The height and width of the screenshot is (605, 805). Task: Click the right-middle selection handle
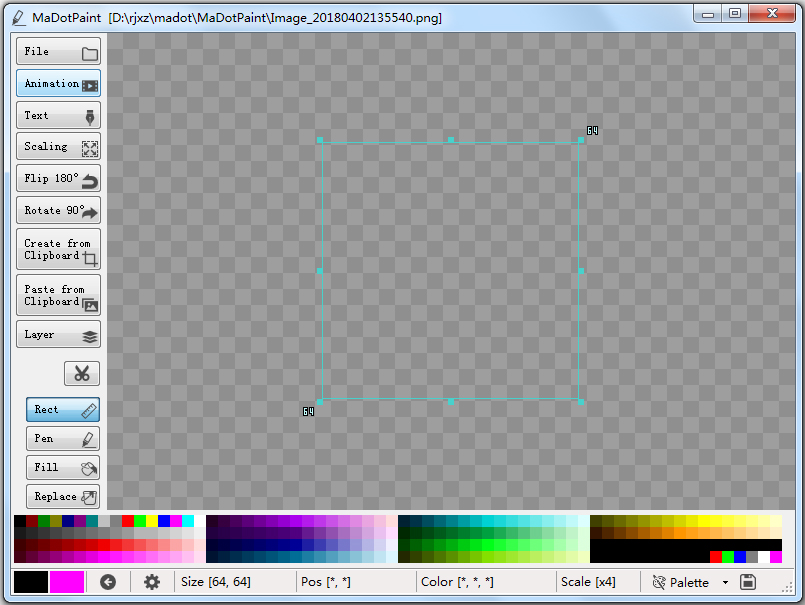(581, 271)
